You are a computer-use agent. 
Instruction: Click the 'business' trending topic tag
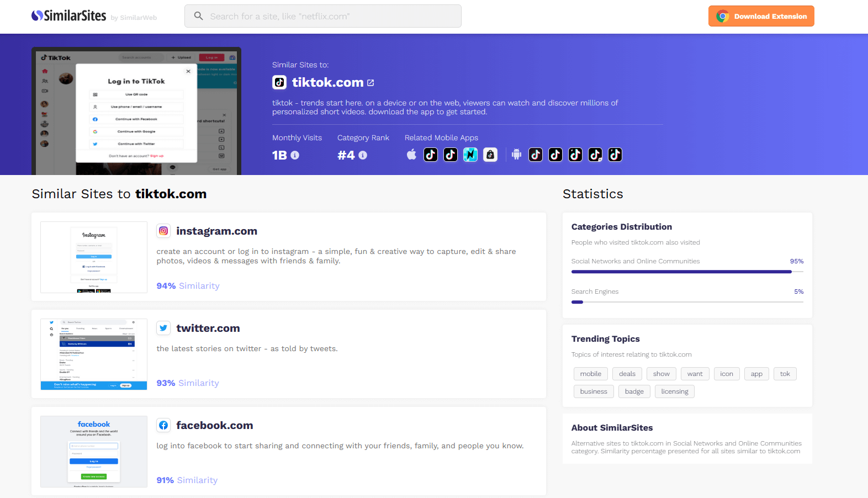tap(594, 391)
